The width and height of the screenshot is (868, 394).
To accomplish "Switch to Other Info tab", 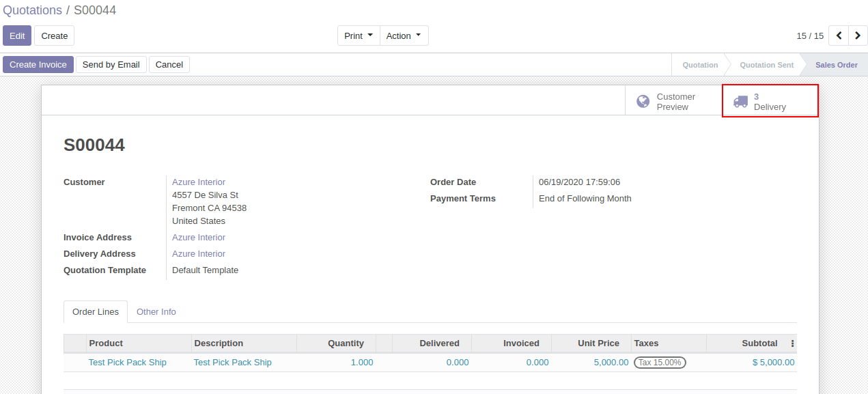I will tap(156, 311).
